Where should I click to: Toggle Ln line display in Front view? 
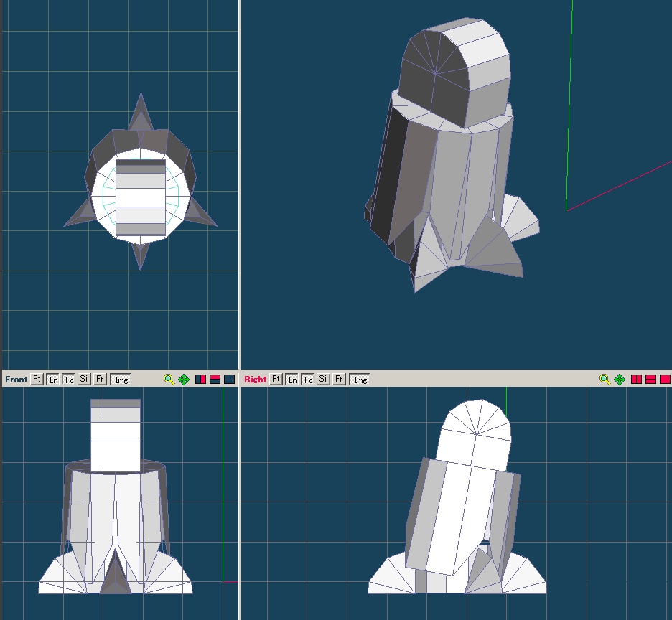click(53, 379)
